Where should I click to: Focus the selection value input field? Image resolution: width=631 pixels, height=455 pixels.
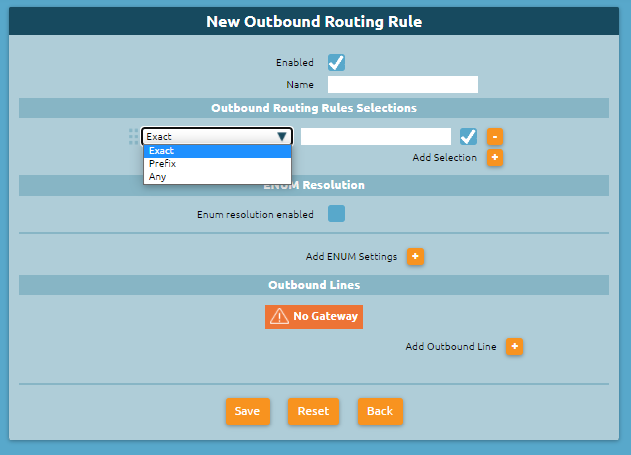point(376,137)
